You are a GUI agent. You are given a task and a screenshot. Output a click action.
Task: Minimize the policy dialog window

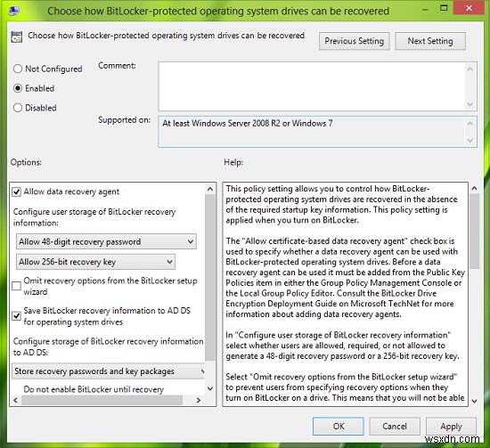[x=425, y=10]
